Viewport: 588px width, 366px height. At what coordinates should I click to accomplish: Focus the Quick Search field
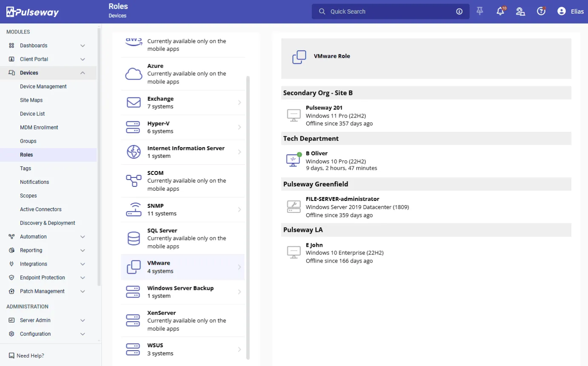[x=391, y=11]
